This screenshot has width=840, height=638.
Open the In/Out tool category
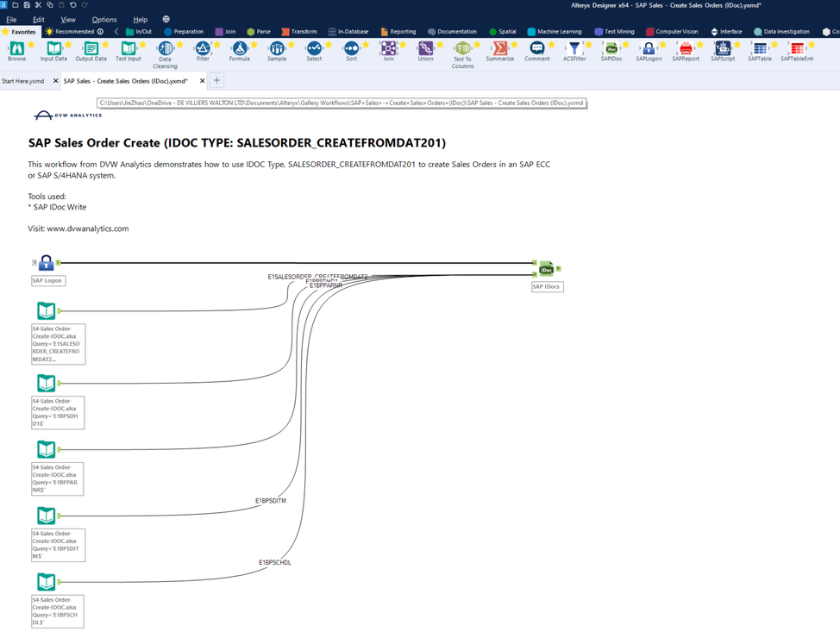click(x=139, y=32)
